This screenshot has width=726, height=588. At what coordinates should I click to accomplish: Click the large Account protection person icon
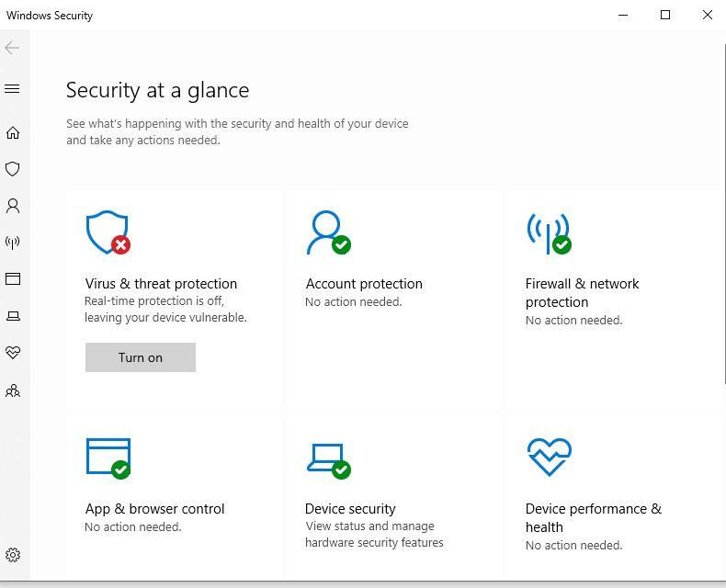pos(329,232)
